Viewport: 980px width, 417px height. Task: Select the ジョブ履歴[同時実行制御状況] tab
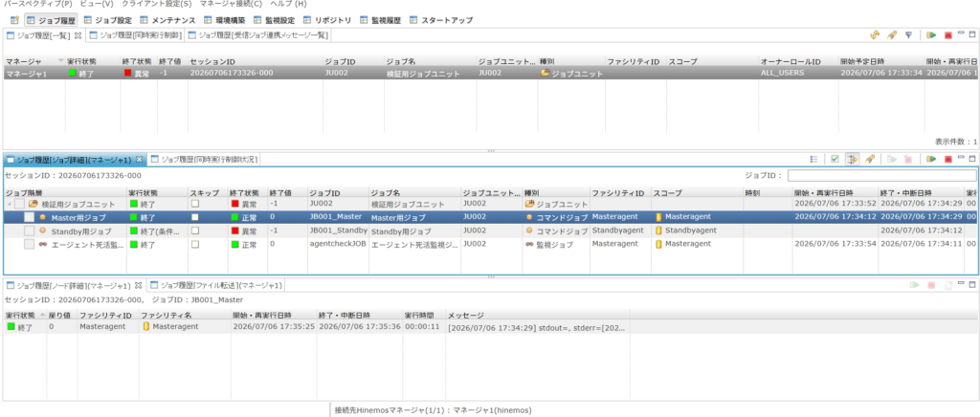pos(203,160)
